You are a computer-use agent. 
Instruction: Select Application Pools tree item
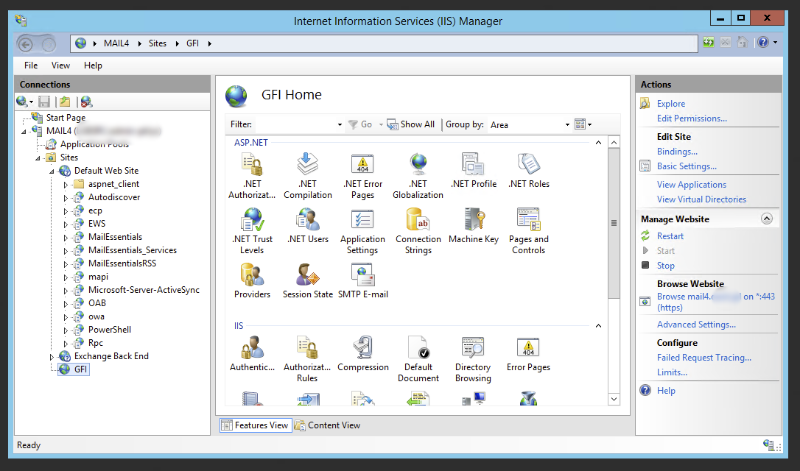(94, 144)
